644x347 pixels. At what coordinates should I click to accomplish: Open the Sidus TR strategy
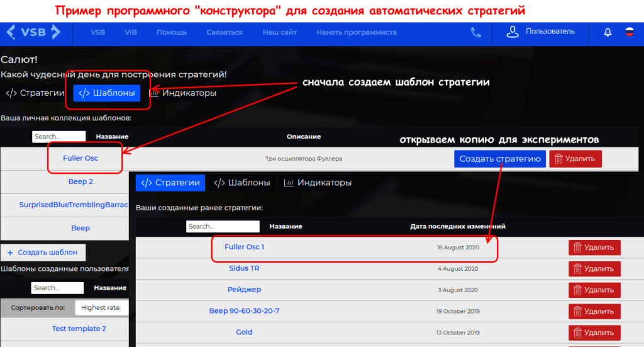click(244, 268)
